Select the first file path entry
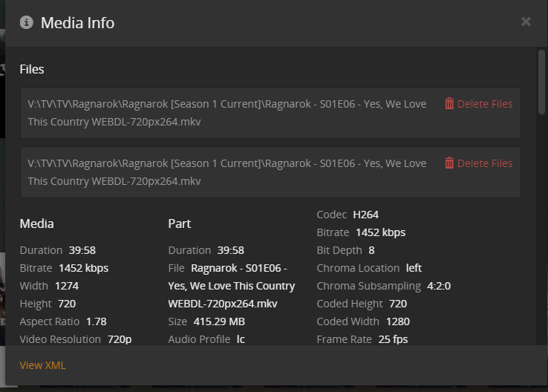This screenshot has height=392, width=548. (x=226, y=113)
